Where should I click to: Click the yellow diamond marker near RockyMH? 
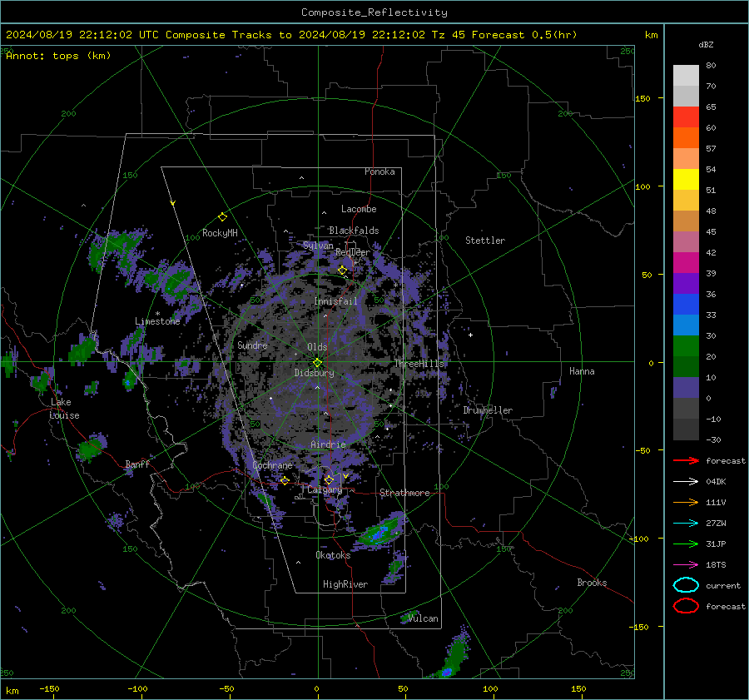click(x=222, y=217)
